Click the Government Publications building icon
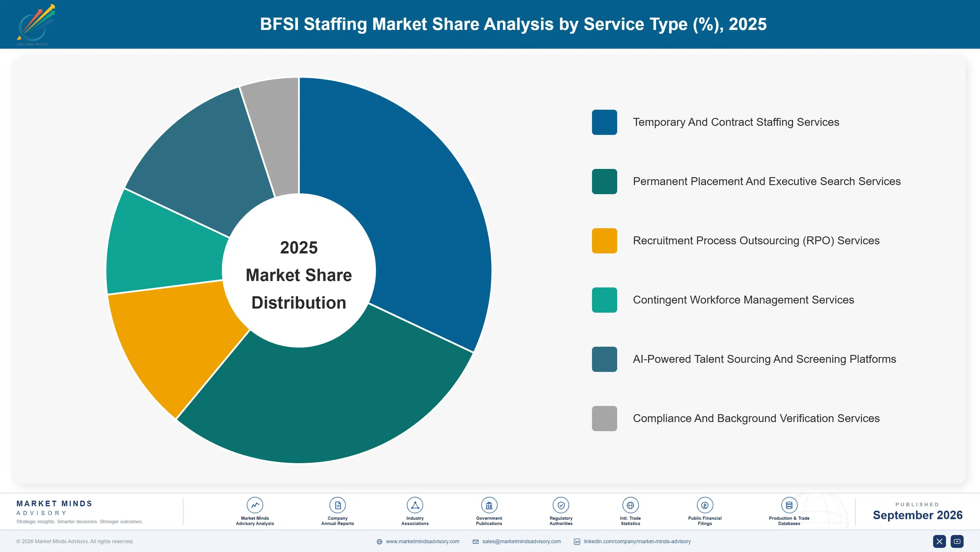The image size is (980, 552). click(x=489, y=505)
